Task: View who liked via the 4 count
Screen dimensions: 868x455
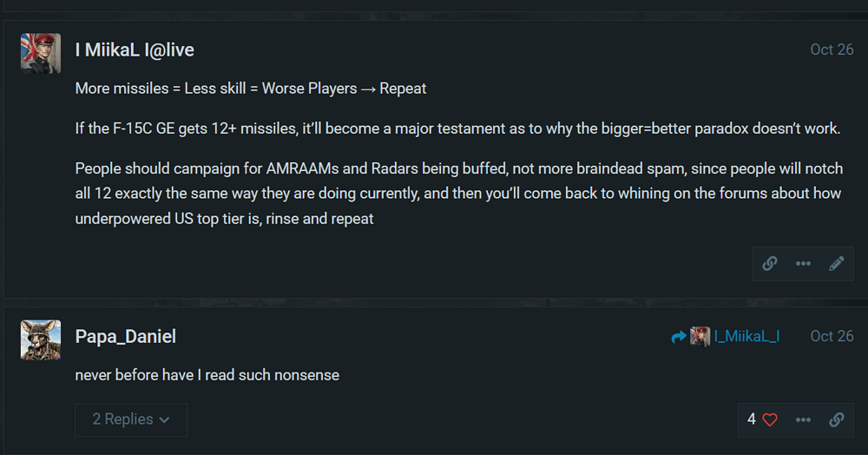Action: (x=752, y=419)
